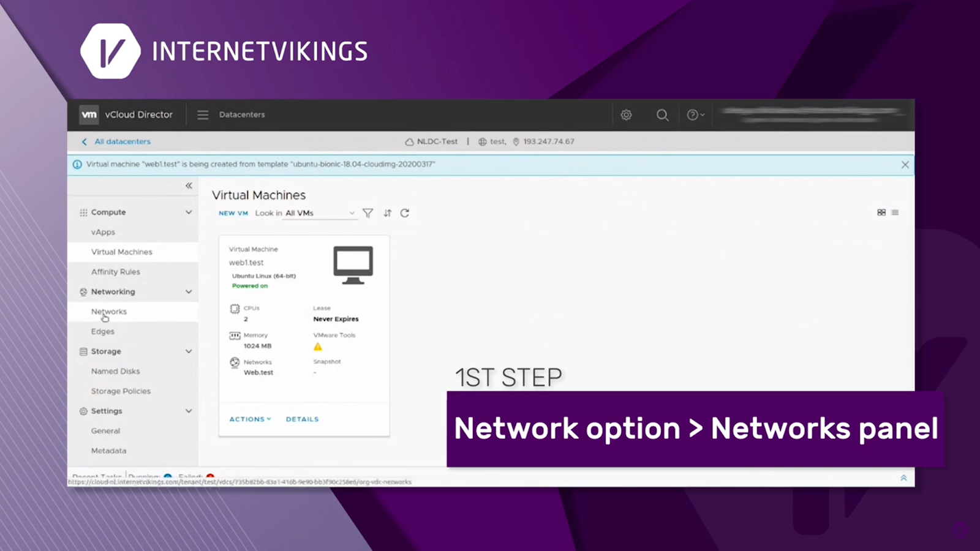Click the NLDC-Test cloud icon

(x=409, y=141)
